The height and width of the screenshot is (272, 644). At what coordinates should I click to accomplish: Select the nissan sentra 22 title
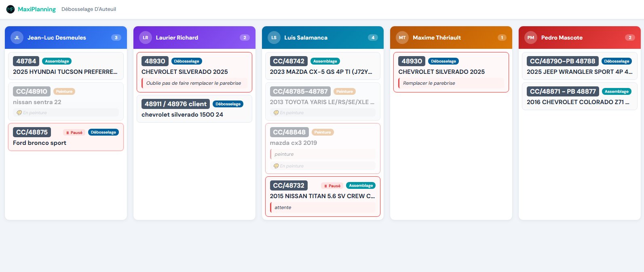37,102
